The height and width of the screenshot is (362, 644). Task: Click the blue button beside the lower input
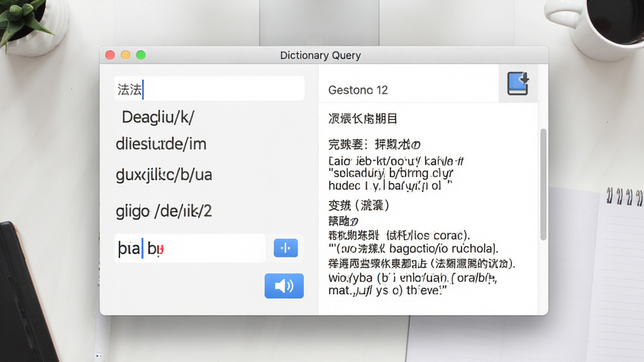(286, 248)
